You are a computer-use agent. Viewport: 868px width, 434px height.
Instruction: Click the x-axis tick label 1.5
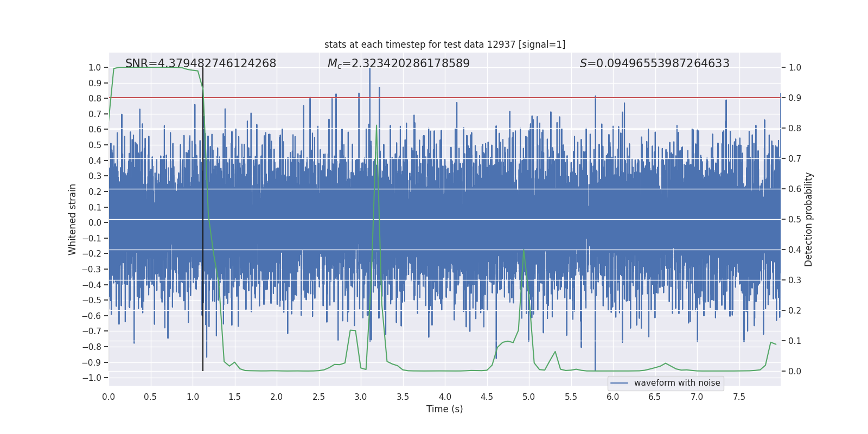tap(234, 397)
